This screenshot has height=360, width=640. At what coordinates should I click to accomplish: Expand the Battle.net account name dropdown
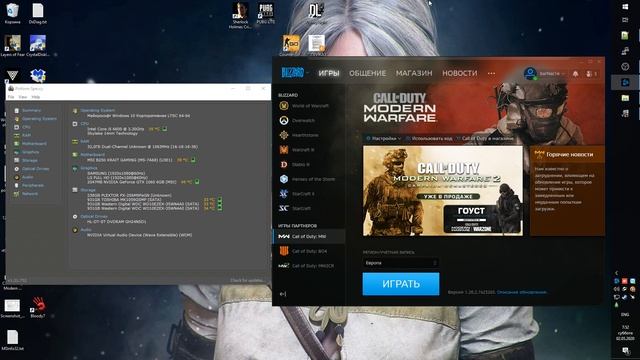[552, 73]
